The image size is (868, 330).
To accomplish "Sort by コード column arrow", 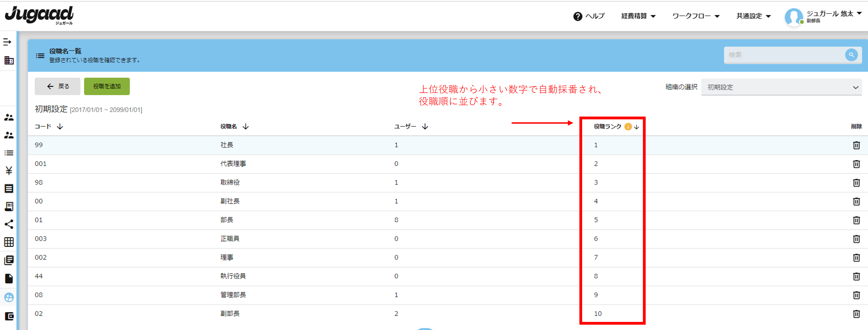I will [60, 126].
